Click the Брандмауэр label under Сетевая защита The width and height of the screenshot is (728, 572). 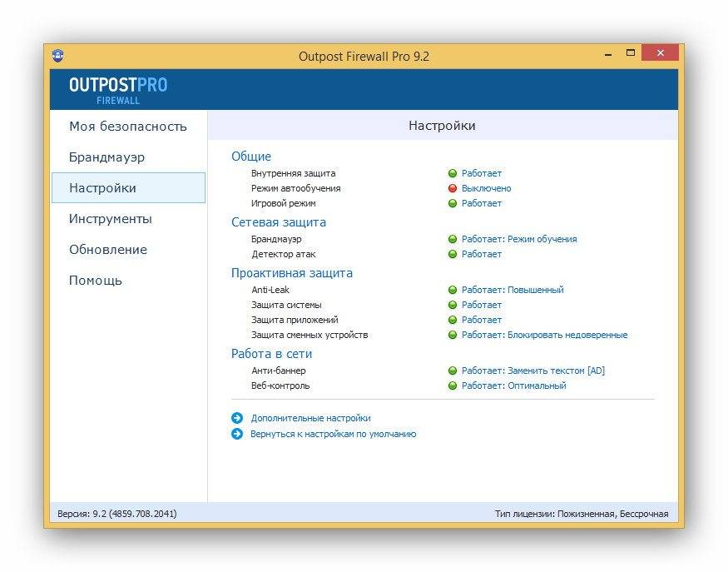pos(276,239)
